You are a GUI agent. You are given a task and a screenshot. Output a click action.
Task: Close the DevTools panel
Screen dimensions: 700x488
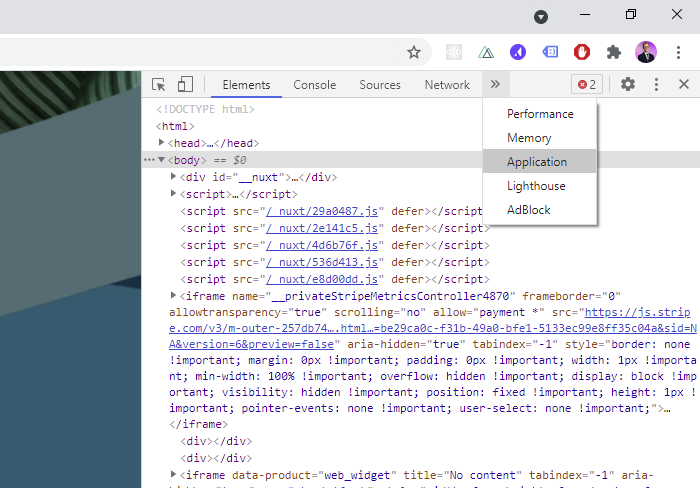point(683,84)
